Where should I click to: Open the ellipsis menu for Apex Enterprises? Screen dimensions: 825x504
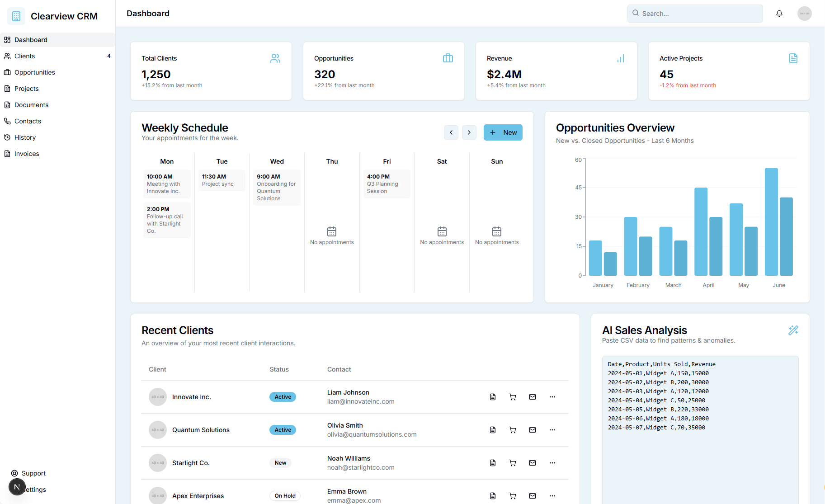[x=552, y=495]
